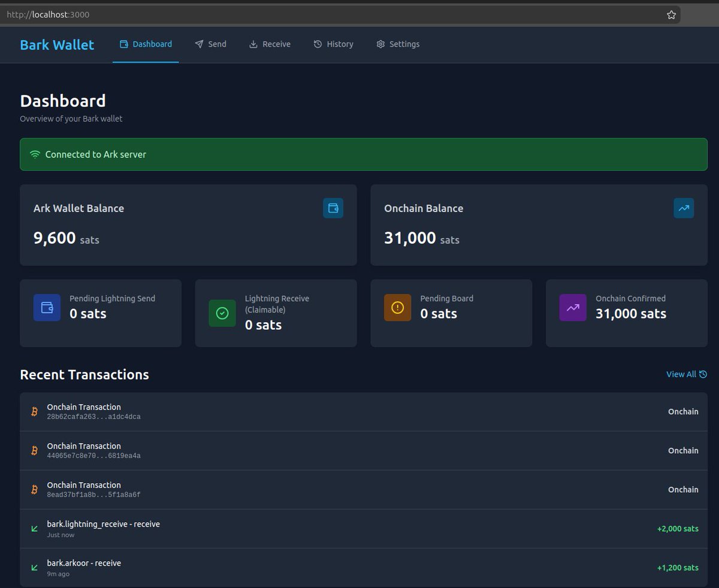Click the Connected to Ark server banner text
This screenshot has height=588, width=719.
pos(96,154)
